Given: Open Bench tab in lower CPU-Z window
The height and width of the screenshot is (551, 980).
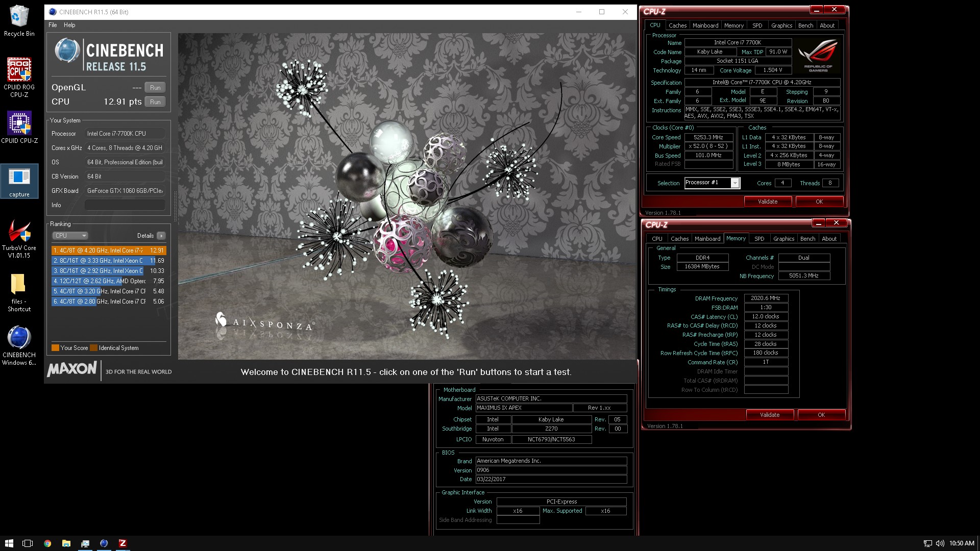Looking at the screenshot, I should 807,239.
